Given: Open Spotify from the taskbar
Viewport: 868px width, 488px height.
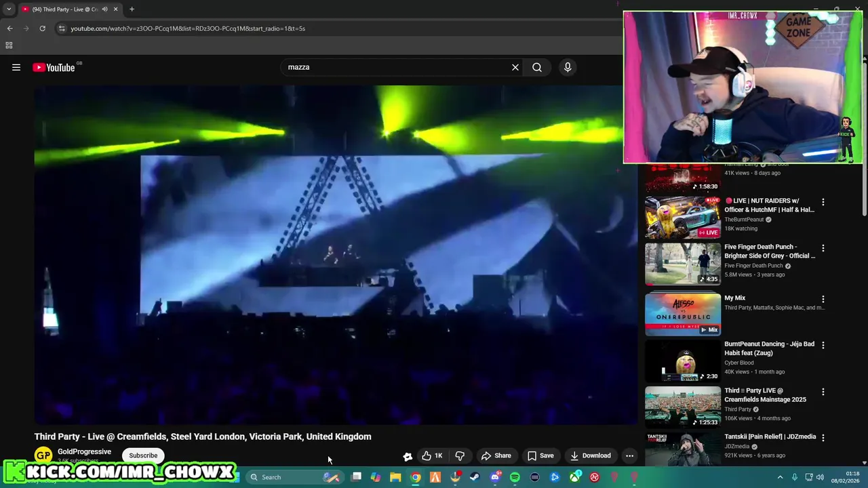Looking at the screenshot, I should pos(515,477).
